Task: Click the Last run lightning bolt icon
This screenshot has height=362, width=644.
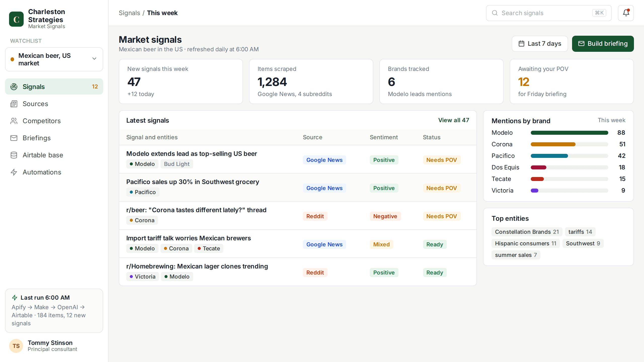Action: (x=15, y=298)
